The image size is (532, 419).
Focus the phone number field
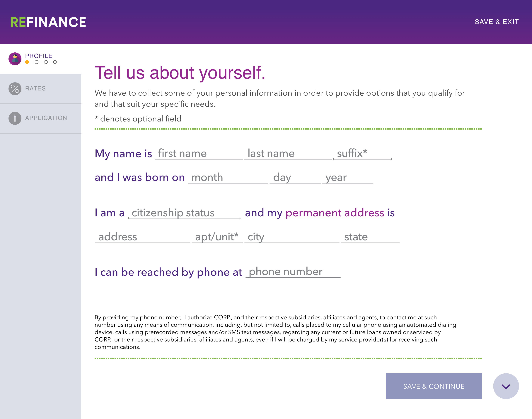pyautogui.click(x=293, y=272)
